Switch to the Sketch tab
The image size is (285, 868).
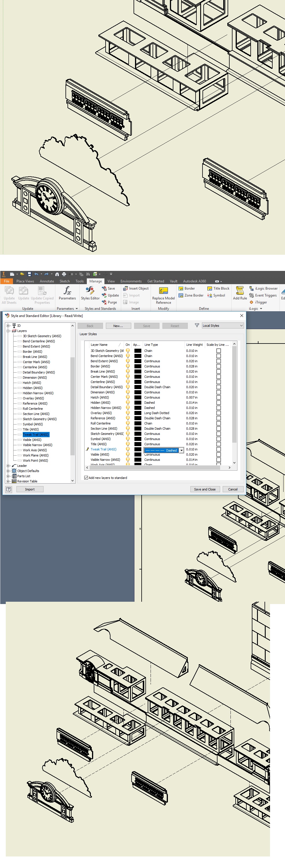point(65,281)
